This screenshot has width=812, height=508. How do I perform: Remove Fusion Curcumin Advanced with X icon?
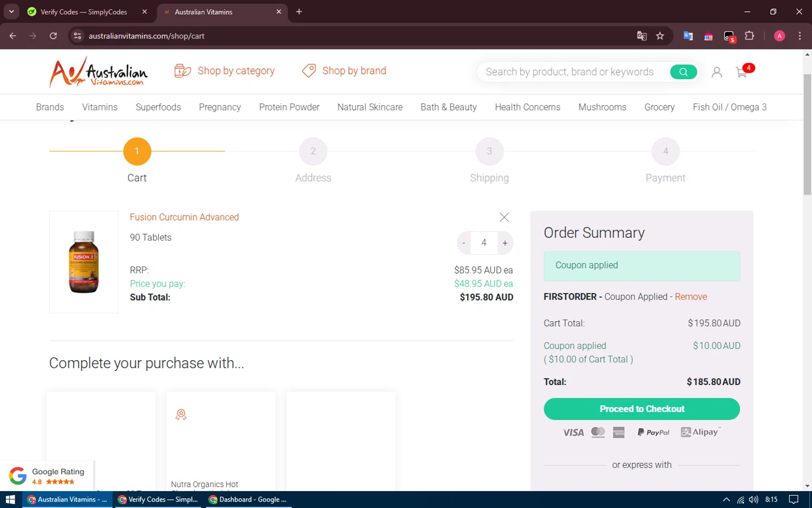pyautogui.click(x=504, y=217)
